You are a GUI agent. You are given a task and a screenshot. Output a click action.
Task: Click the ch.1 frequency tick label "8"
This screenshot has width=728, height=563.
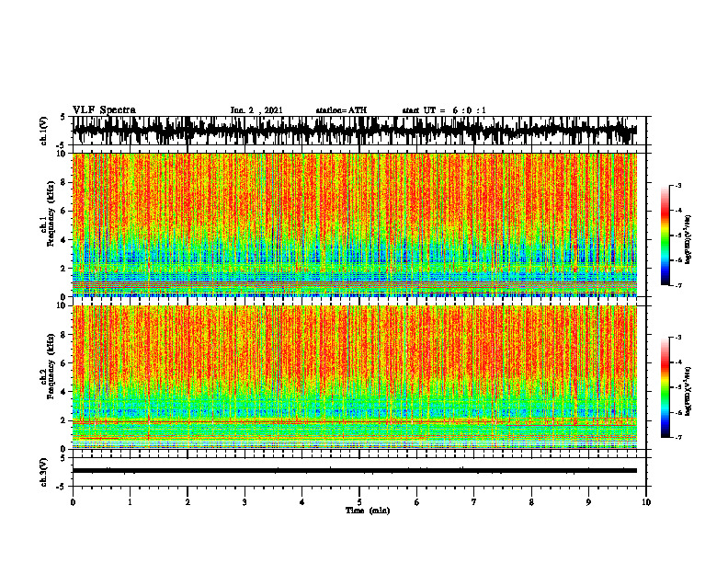point(64,182)
